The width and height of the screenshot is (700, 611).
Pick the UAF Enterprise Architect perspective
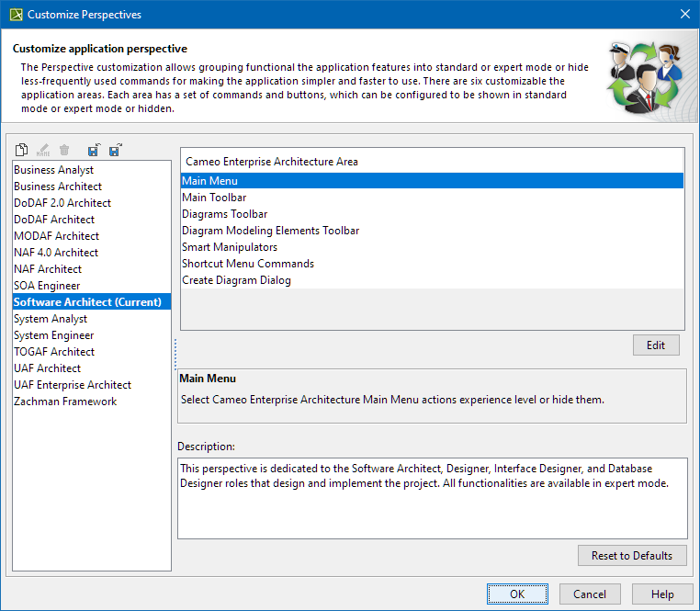click(x=92, y=385)
